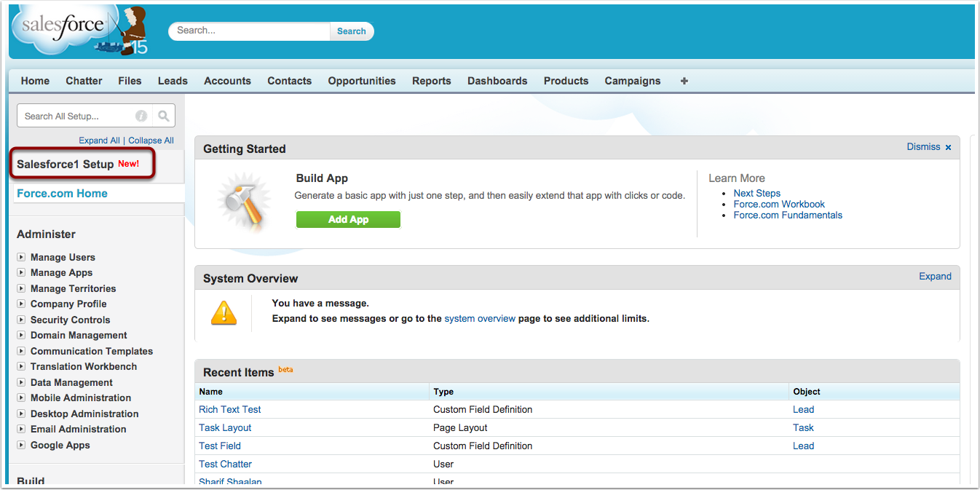Expand the Data Management arrow
Viewport: 980px width, 490px height.
21,382
